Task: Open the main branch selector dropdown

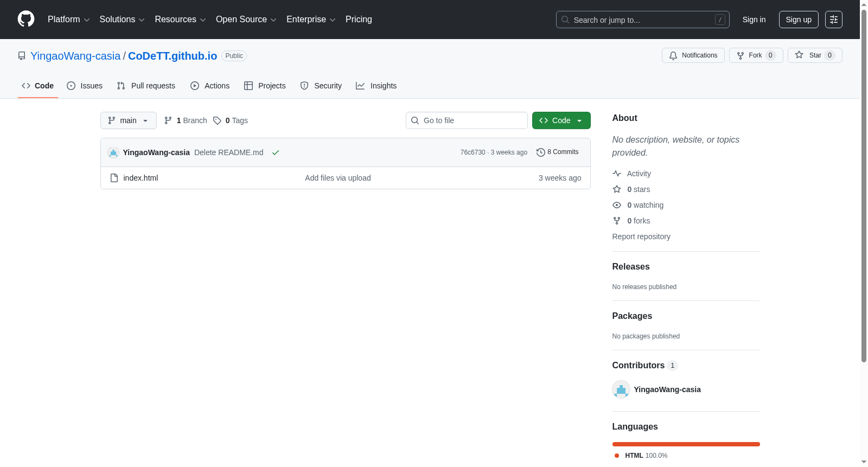Action: [x=129, y=120]
